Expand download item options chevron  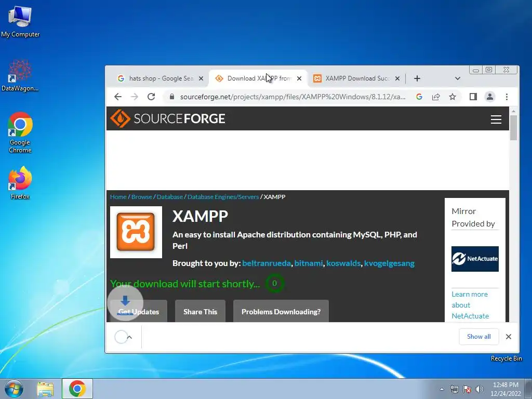[129, 337]
